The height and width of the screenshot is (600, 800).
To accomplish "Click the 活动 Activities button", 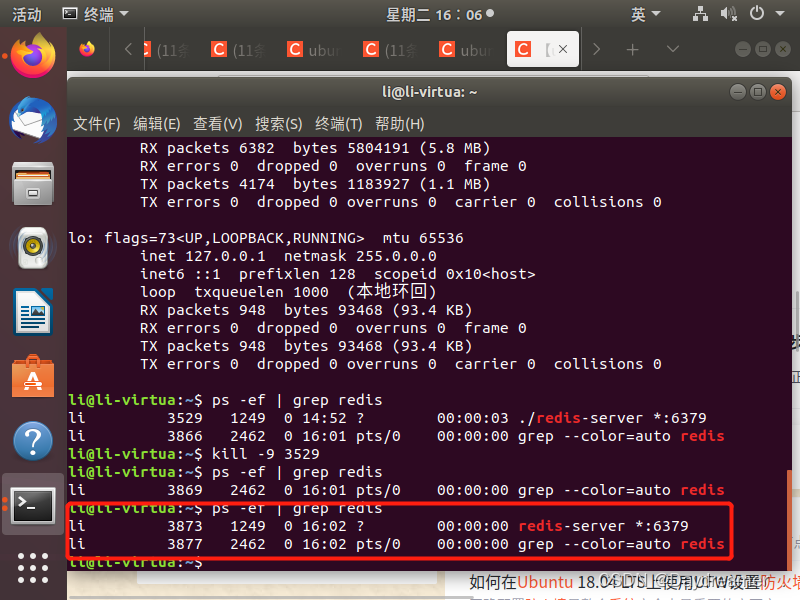I will click(x=25, y=14).
